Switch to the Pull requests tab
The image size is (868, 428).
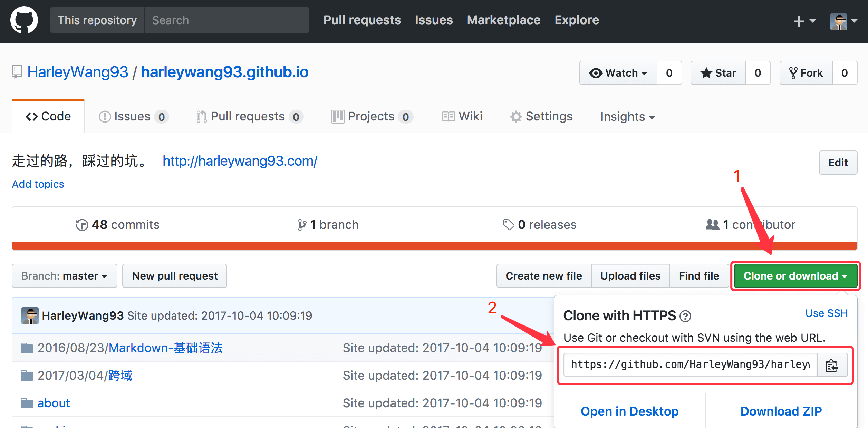pos(250,117)
